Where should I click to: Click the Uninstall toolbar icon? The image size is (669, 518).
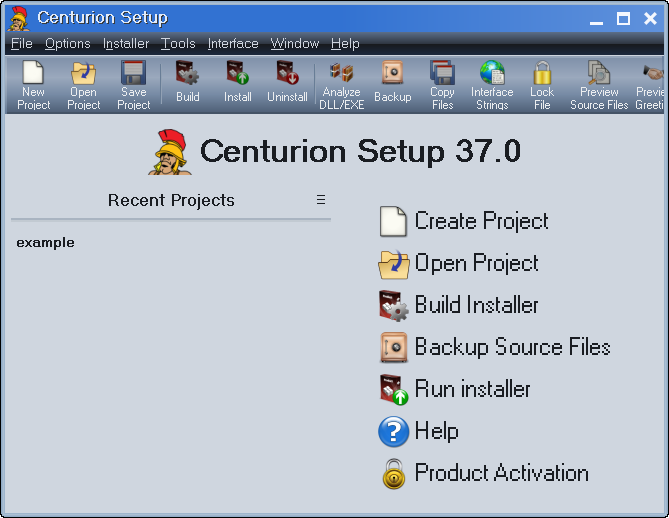pyautogui.click(x=287, y=73)
